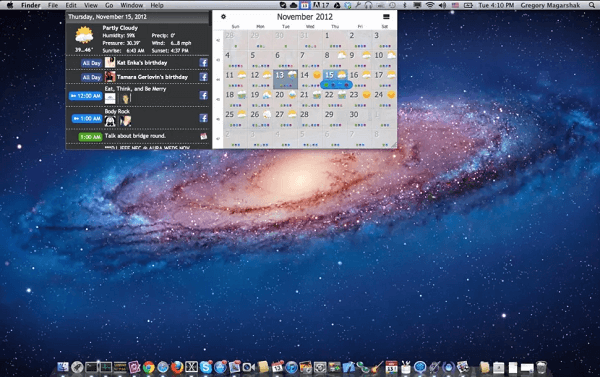Open Launchpad rocket icon in Dock

pos(77,367)
